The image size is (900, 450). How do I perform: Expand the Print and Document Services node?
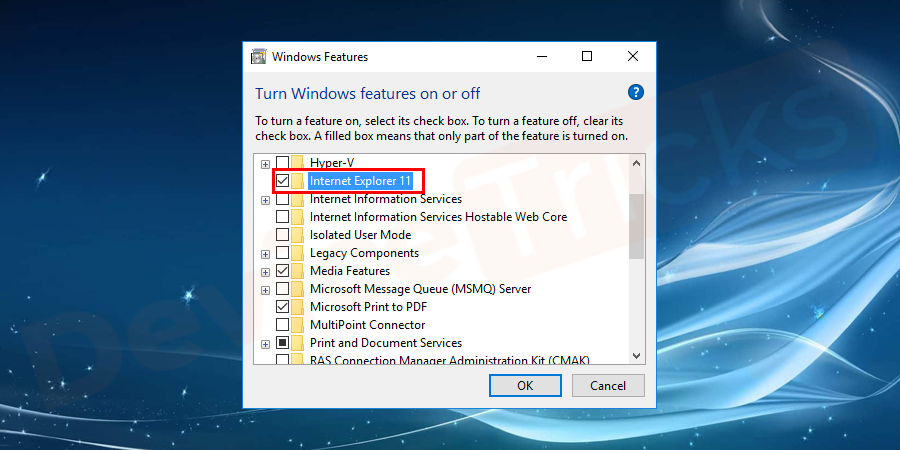coord(265,344)
